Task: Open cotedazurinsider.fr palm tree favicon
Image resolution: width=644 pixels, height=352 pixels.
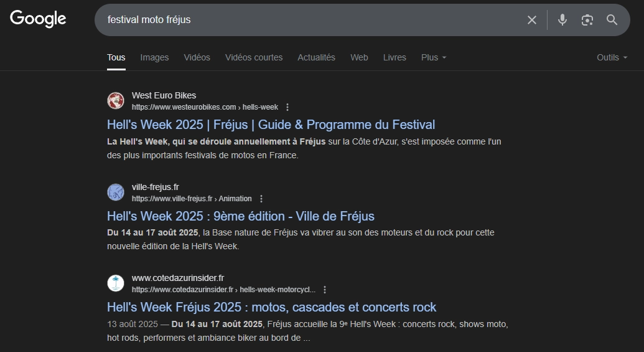Action: click(x=116, y=283)
